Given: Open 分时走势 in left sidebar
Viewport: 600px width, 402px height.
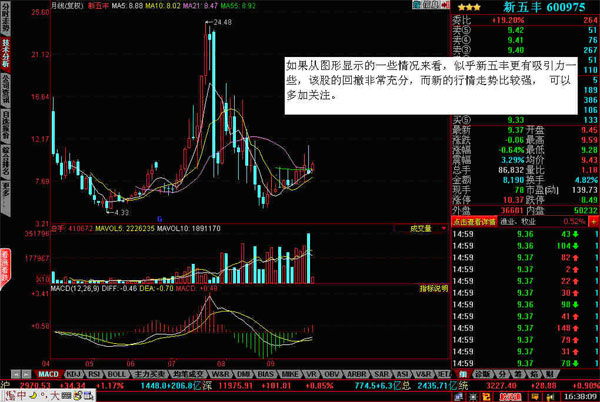Looking at the screenshot, I should 7,22.
